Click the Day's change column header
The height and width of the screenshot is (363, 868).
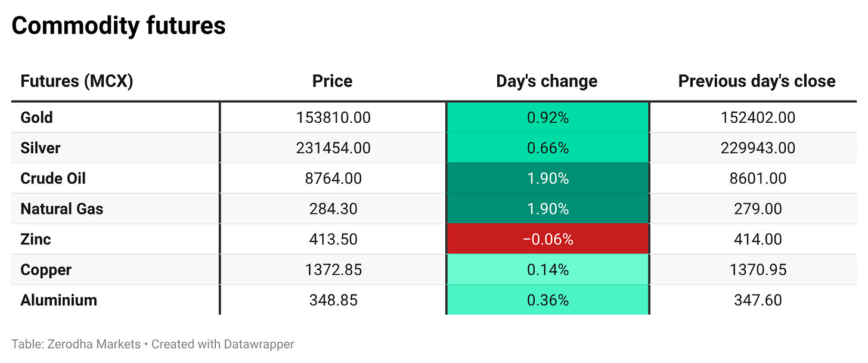(x=547, y=81)
